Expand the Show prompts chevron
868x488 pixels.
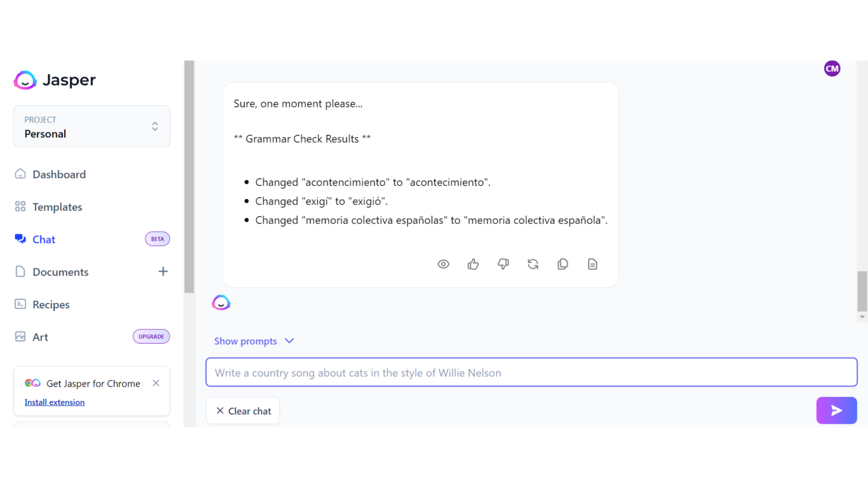point(289,341)
